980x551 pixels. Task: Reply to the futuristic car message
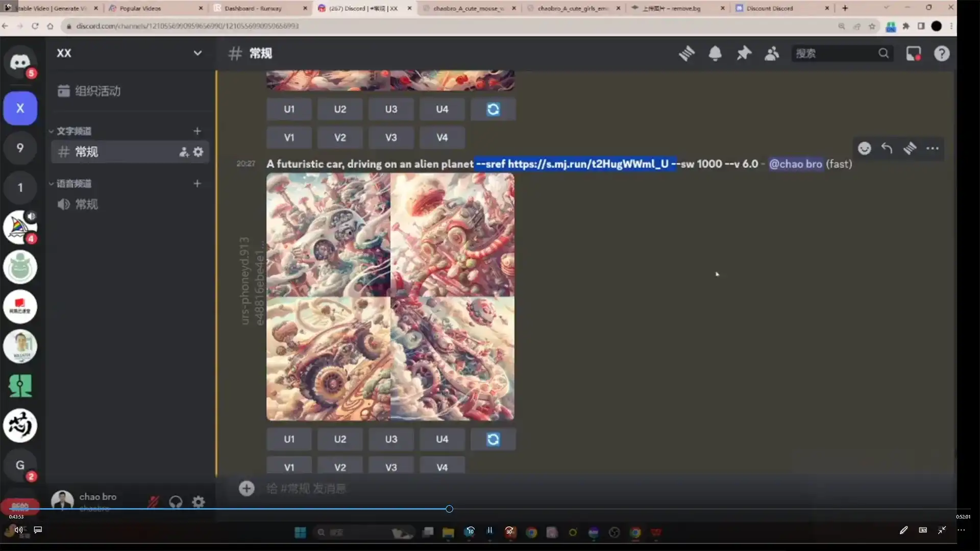point(887,148)
